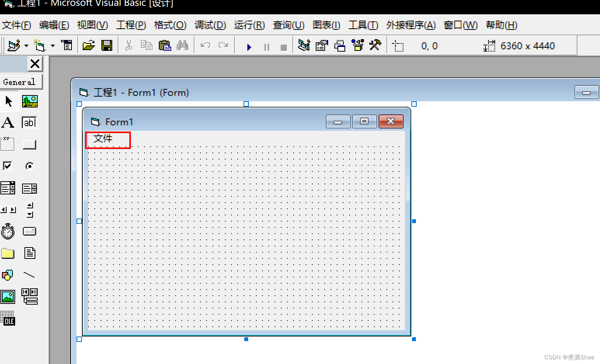Select the Shape control tool

(x=7, y=275)
